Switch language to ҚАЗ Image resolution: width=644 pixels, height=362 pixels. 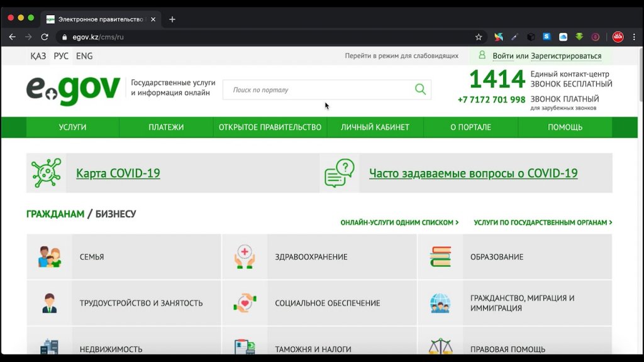tap(38, 56)
